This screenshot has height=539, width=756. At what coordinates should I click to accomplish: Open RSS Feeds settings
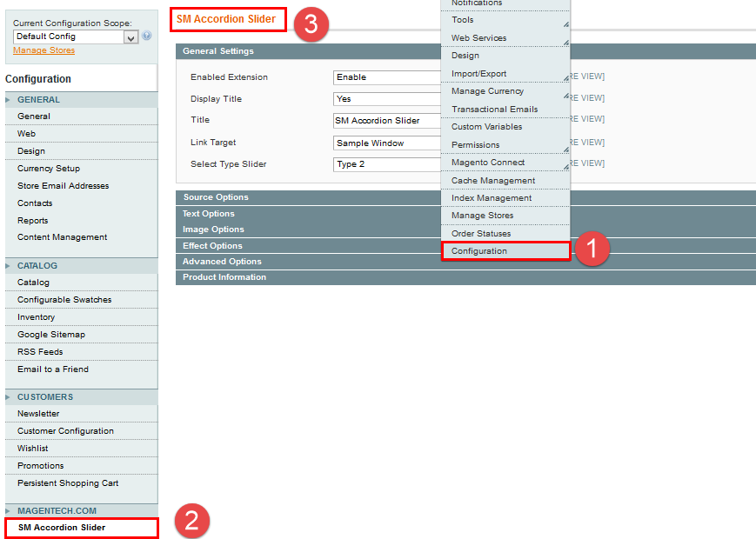coord(81,351)
